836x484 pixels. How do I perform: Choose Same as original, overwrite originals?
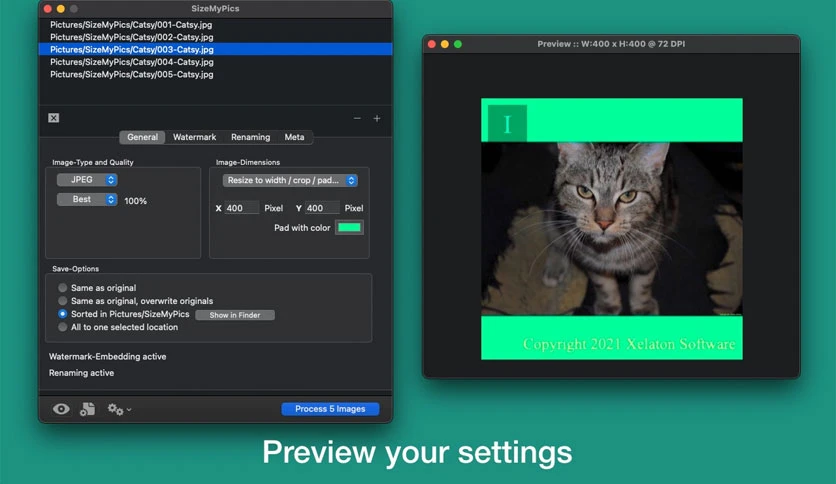(62, 301)
